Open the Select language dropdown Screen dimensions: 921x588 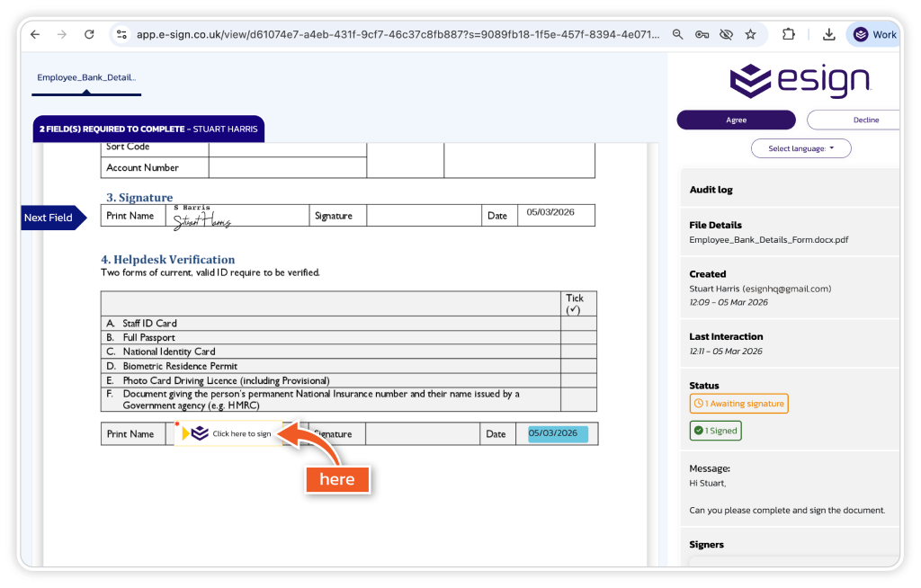pos(800,148)
